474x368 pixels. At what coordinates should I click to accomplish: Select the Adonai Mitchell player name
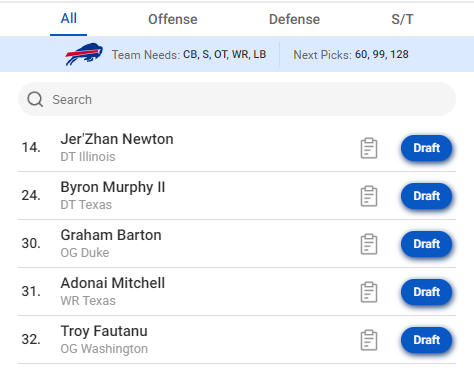(113, 283)
